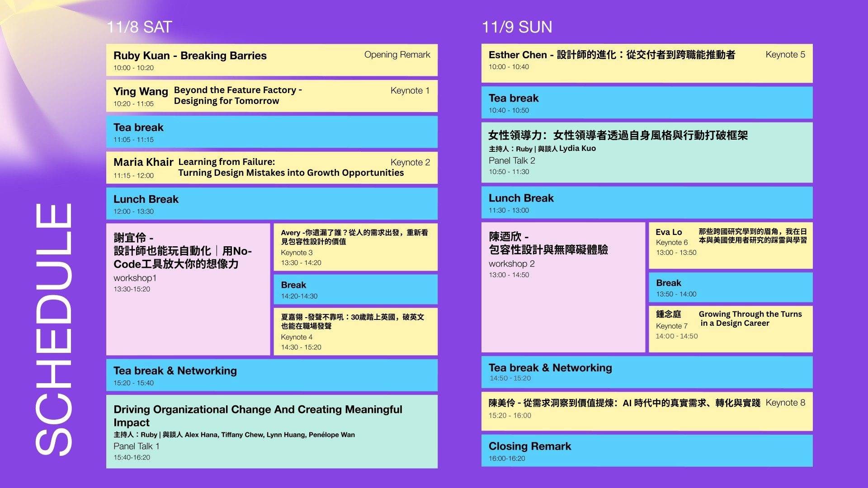
Task: Click the Saturday 11:05 Tea break block
Action: 272,132
